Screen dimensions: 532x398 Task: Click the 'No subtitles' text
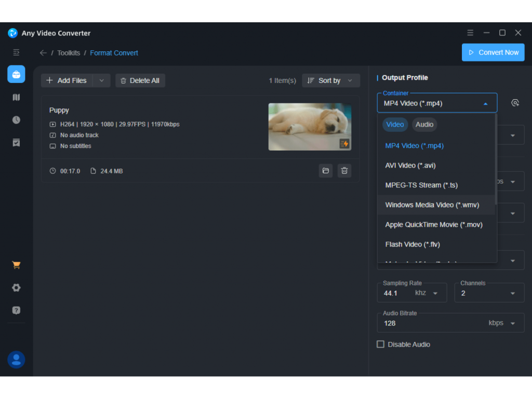click(x=76, y=146)
